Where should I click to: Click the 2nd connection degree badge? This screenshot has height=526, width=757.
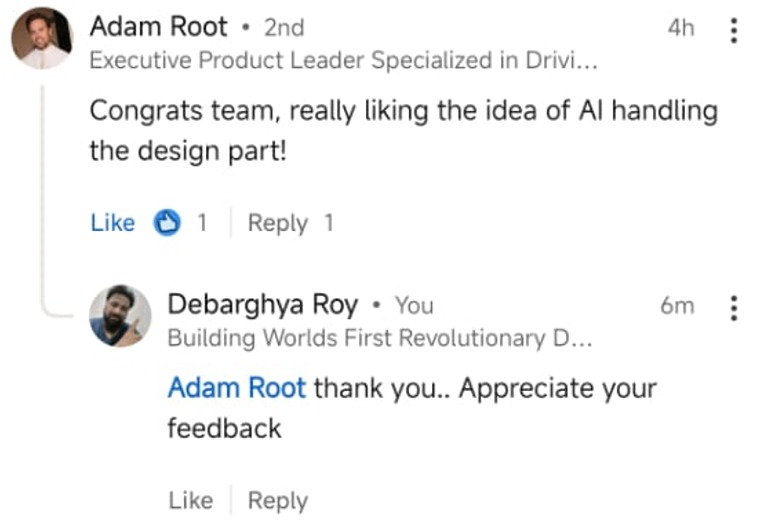click(x=283, y=28)
